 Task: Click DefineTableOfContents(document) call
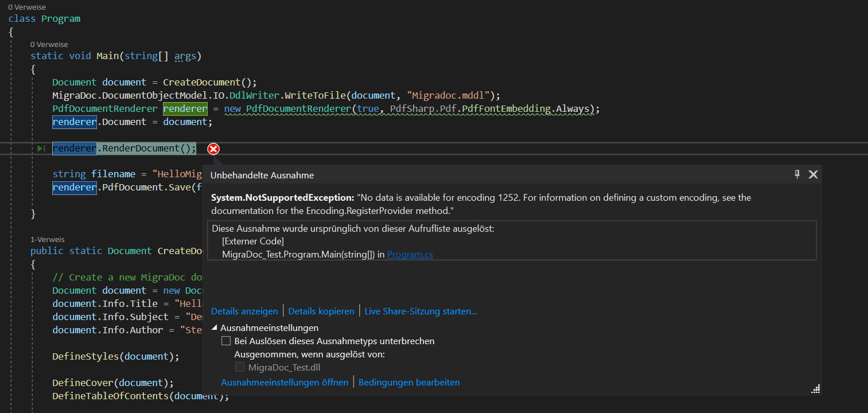pos(141,396)
